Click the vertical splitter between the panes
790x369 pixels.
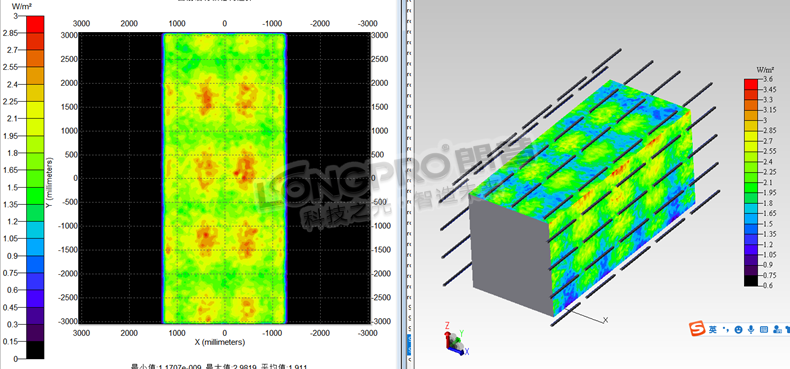[403, 184]
